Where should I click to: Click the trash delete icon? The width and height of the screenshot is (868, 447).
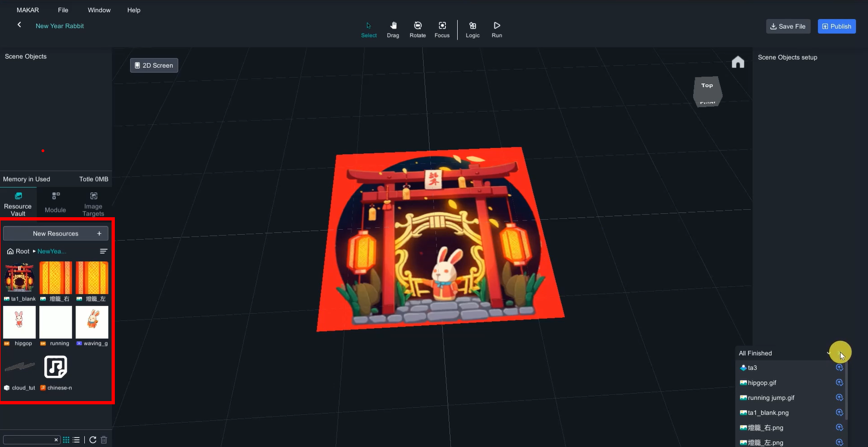click(104, 440)
